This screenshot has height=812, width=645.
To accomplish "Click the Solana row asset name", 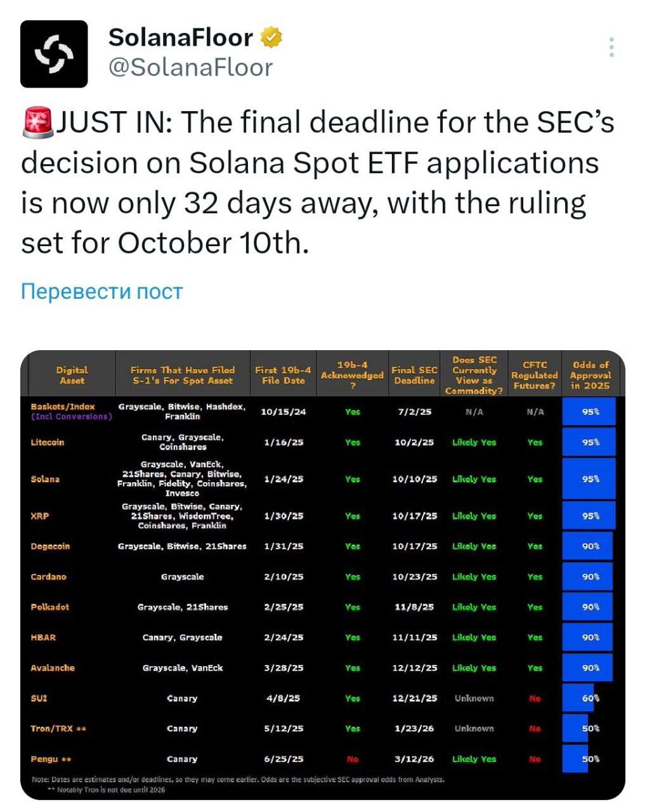I will pos(45,479).
